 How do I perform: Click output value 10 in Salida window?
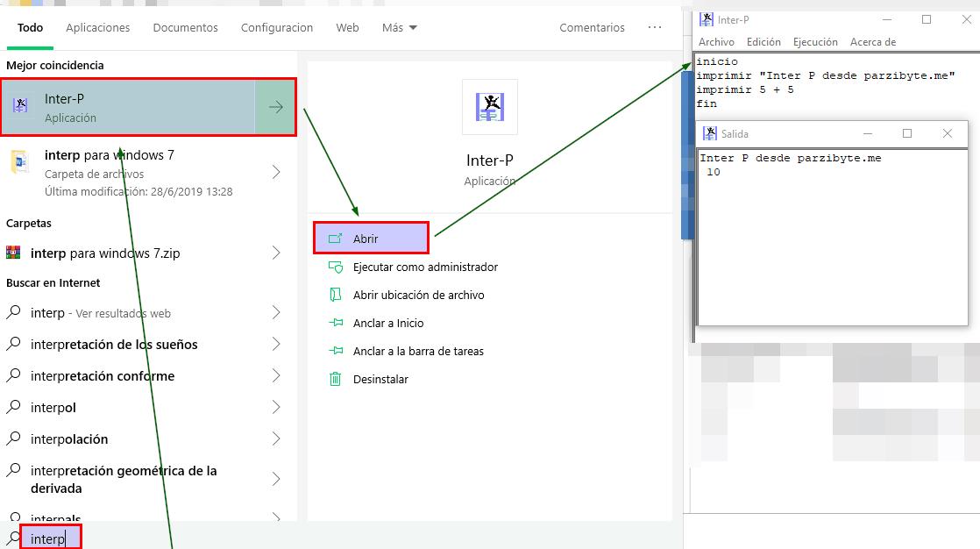[714, 172]
